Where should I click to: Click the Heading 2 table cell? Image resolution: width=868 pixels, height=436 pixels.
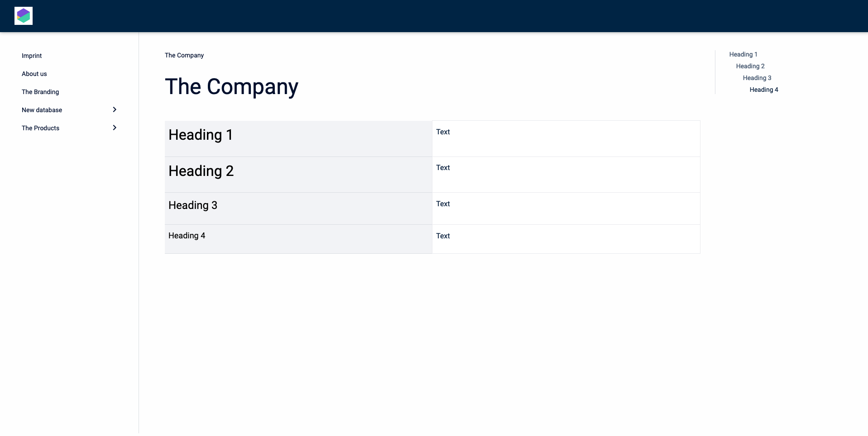pos(201,171)
